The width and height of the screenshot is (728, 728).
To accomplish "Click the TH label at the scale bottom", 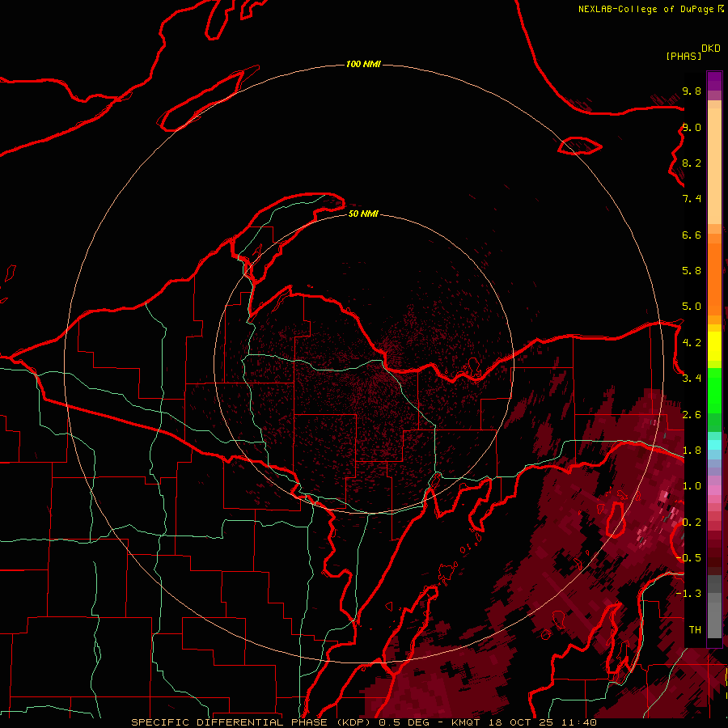I will tap(695, 630).
